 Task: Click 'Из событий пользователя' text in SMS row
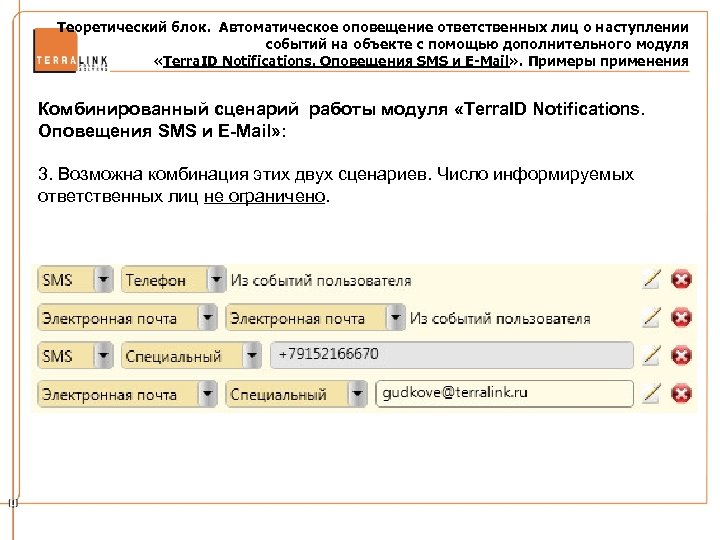[321, 280]
